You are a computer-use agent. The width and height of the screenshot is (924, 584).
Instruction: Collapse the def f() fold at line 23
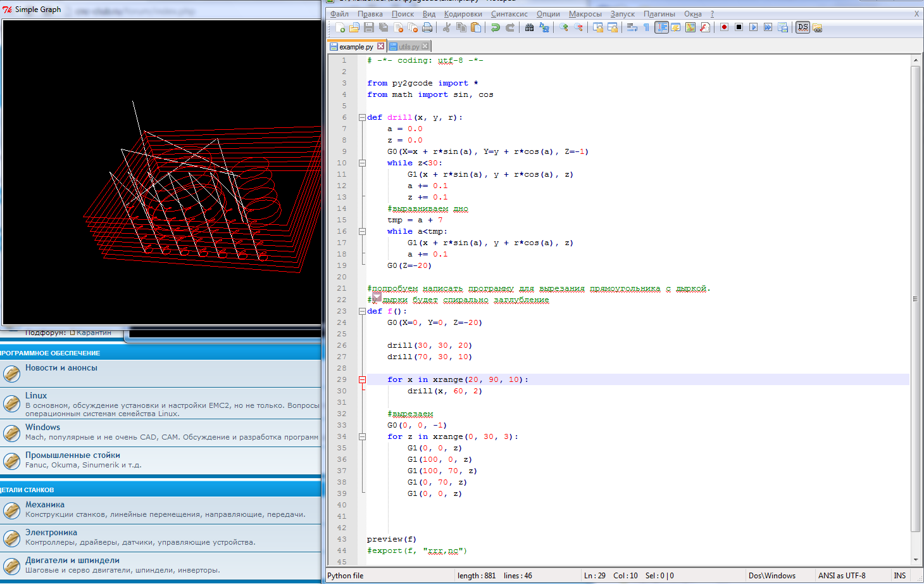(x=362, y=311)
